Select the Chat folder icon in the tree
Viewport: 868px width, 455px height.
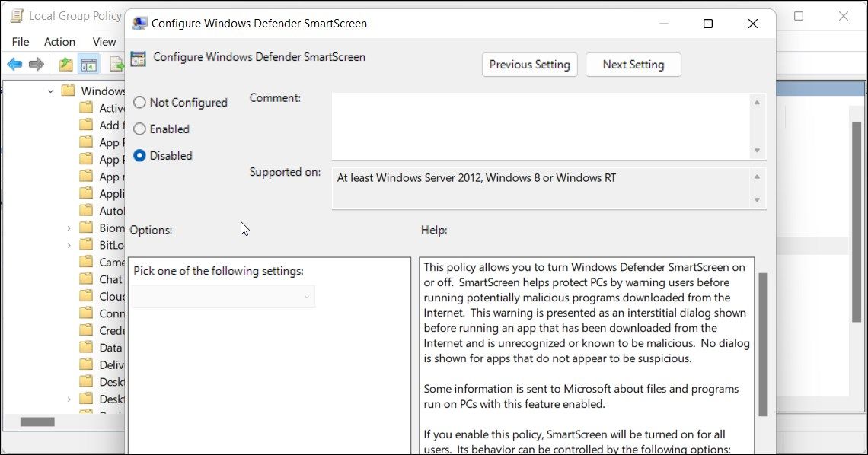pyautogui.click(x=86, y=278)
